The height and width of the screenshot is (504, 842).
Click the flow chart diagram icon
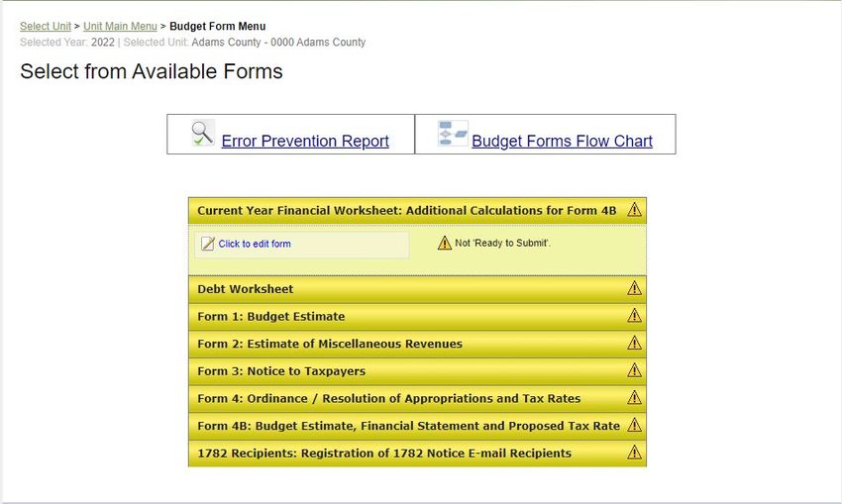click(453, 133)
